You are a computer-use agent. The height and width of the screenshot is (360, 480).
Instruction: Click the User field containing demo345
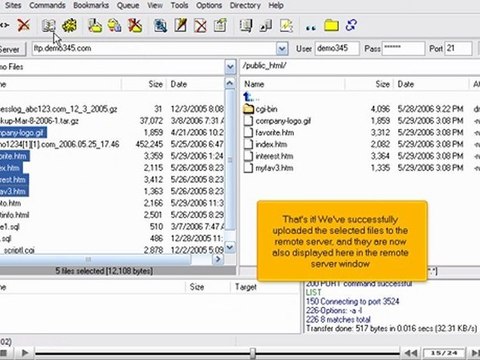pyautogui.click(x=337, y=49)
